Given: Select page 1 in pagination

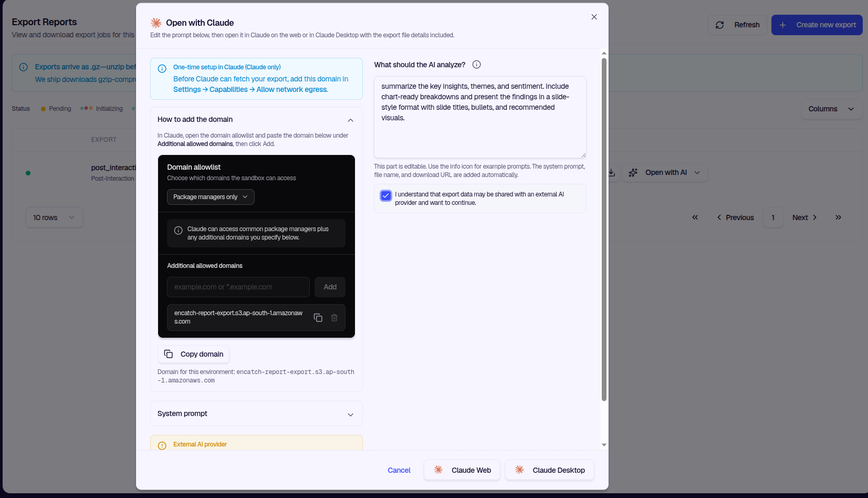Looking at the screenshot, I should (x=773, y=217).
